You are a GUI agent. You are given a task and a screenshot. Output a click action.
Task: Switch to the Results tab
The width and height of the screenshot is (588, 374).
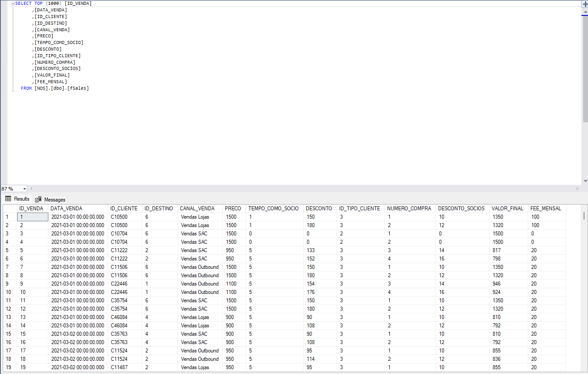click(x=17, y=199)
